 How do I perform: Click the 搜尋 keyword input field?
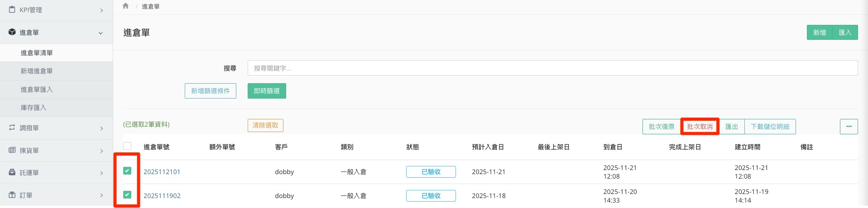tap(552, 68)
